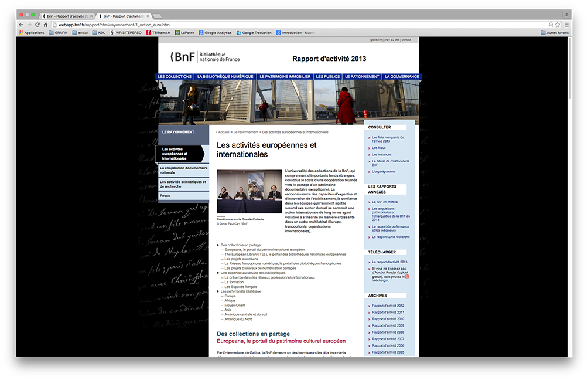
Task: Open the browser home page icon
Action: pos(45,25)
